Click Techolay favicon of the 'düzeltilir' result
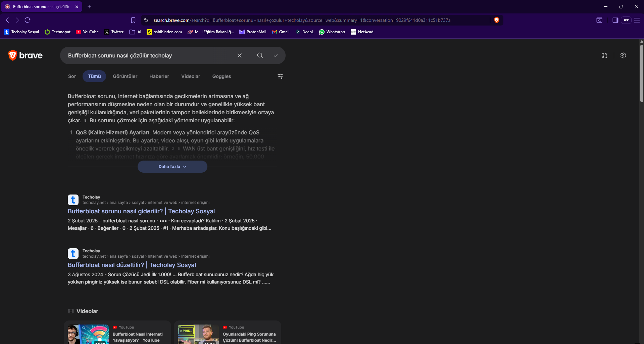This screenshot has width=644, height=344. click(73, 254)
